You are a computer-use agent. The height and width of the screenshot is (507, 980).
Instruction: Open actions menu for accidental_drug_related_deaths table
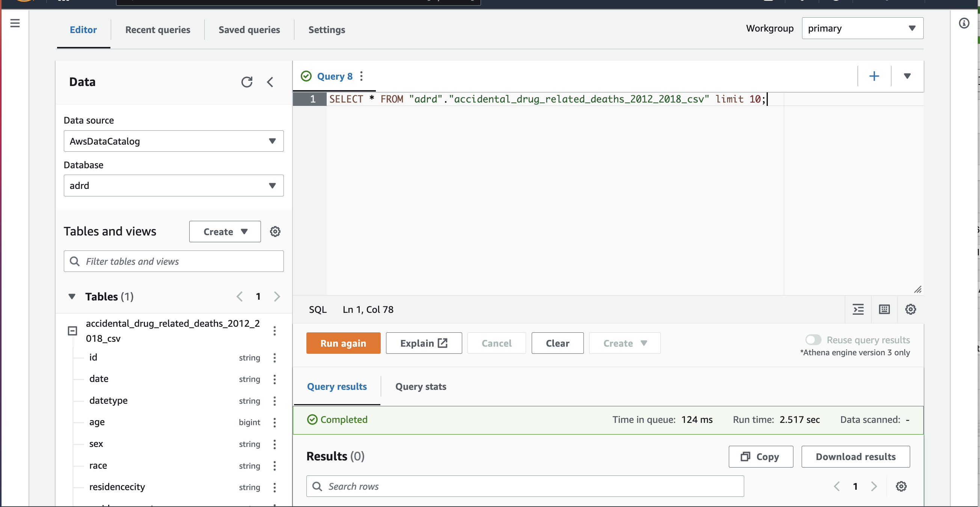[x=274, y=330]
